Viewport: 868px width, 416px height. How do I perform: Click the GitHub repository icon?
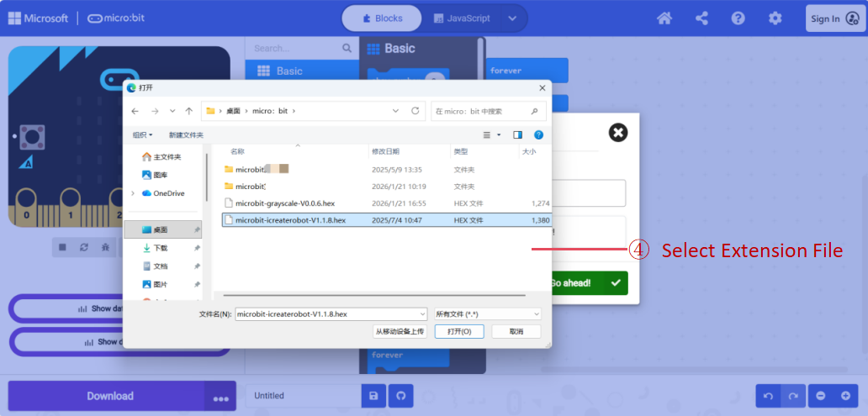[401, 396]
